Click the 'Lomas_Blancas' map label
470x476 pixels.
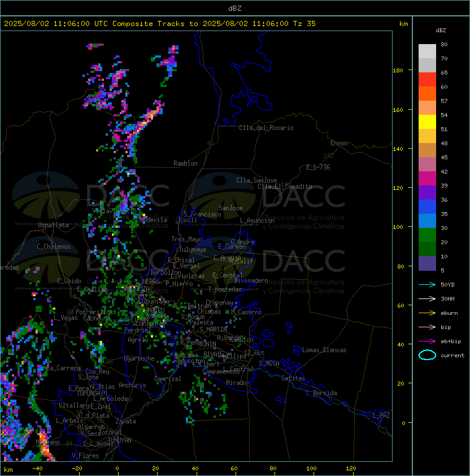click(x=324, y=350)
